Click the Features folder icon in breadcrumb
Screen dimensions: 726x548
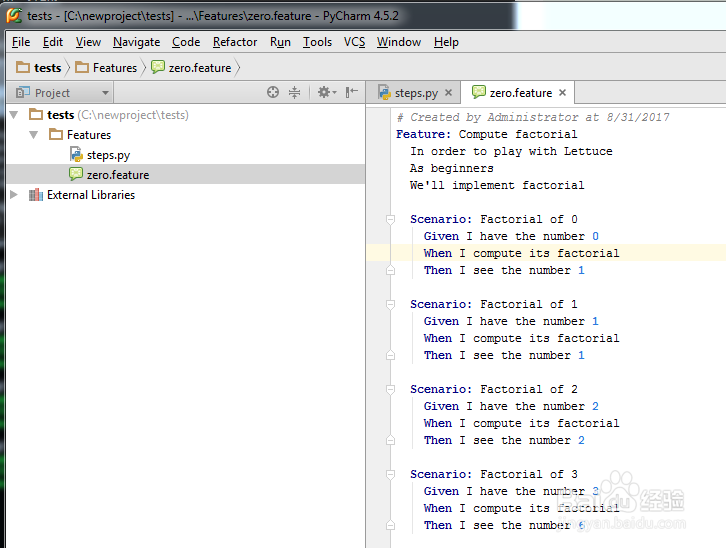point(82,67)
